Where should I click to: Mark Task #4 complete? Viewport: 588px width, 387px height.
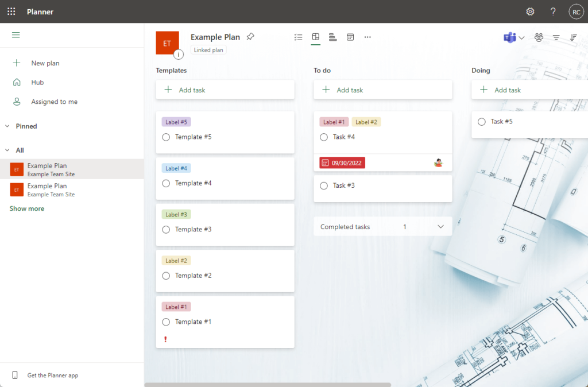click(324, 137)
